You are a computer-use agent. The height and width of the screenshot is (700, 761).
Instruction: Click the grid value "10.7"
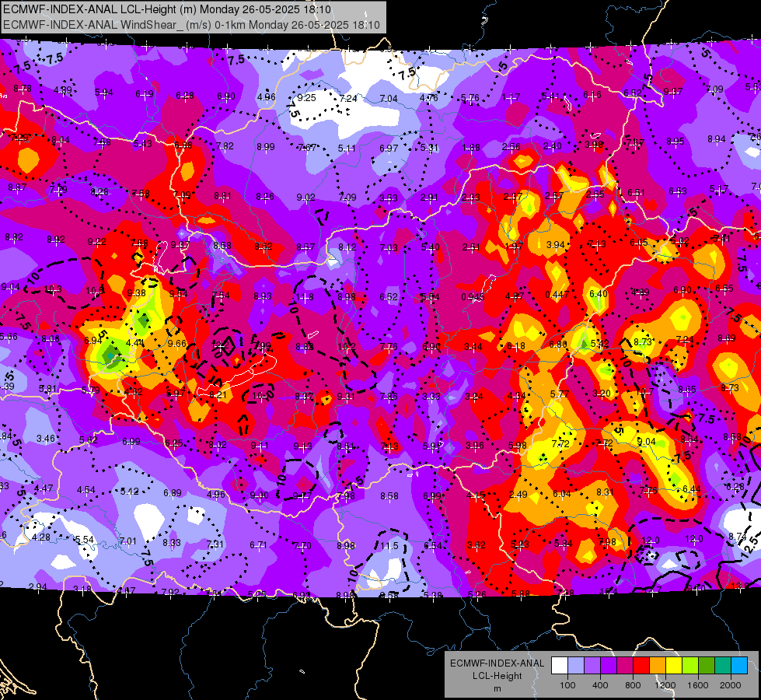tap(644, 391)
